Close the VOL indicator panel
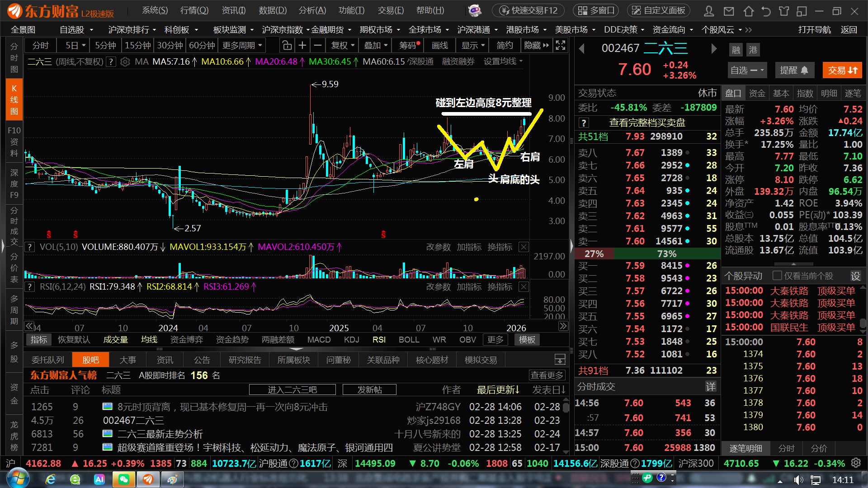The image size is (868, 488). pos(524,247)
